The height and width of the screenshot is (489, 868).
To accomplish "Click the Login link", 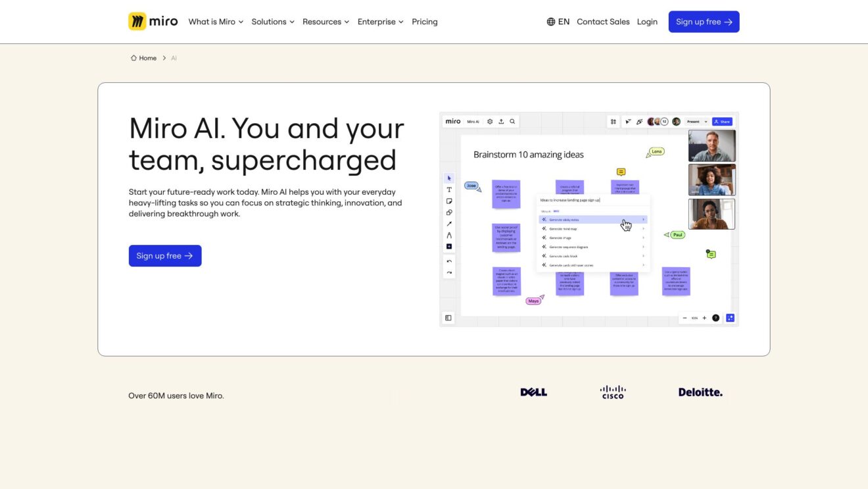I will point(647,22).
